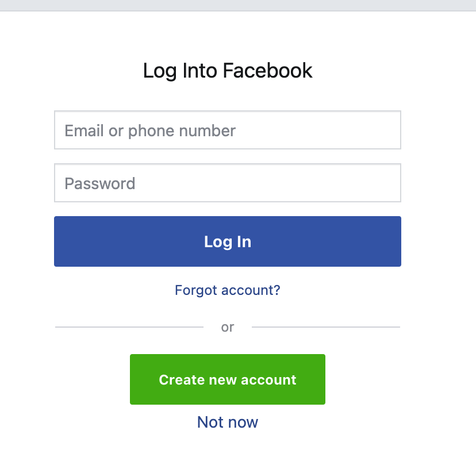The height and width of the screenshot is (461, 476).
Task: Click Not now below the green button
Action: coord(227,422)
